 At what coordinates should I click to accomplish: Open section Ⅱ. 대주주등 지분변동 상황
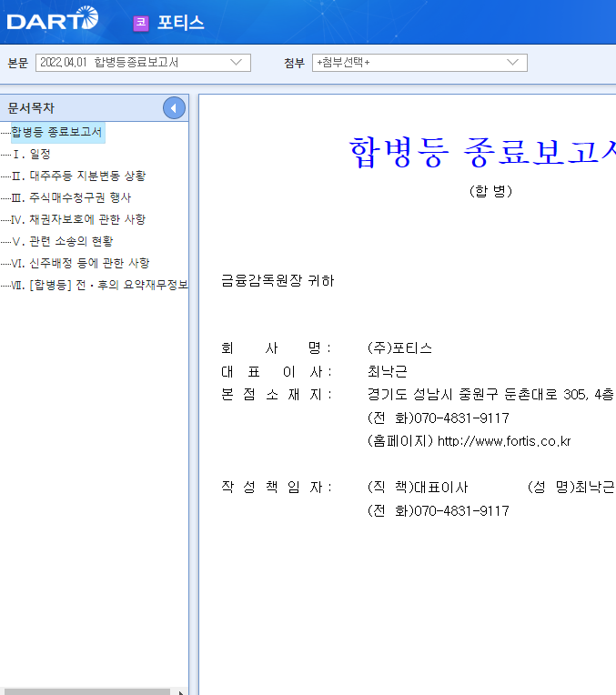click(78, 176)
